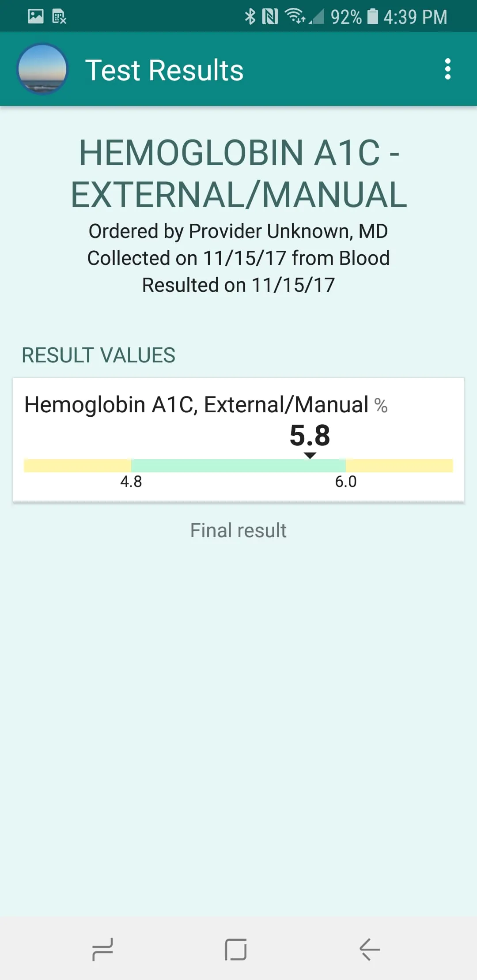Tap the 5.8 result value

(310, 435)
